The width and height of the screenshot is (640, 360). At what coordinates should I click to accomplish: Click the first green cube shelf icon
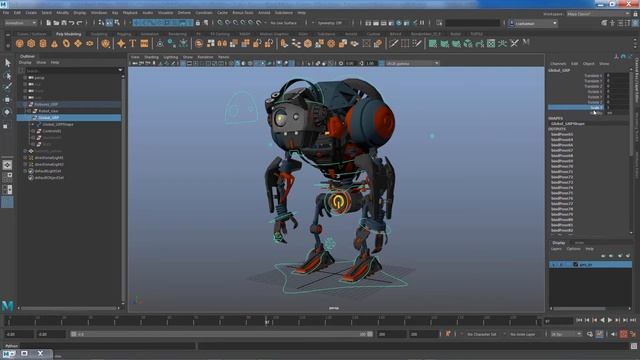click(433, 43)
